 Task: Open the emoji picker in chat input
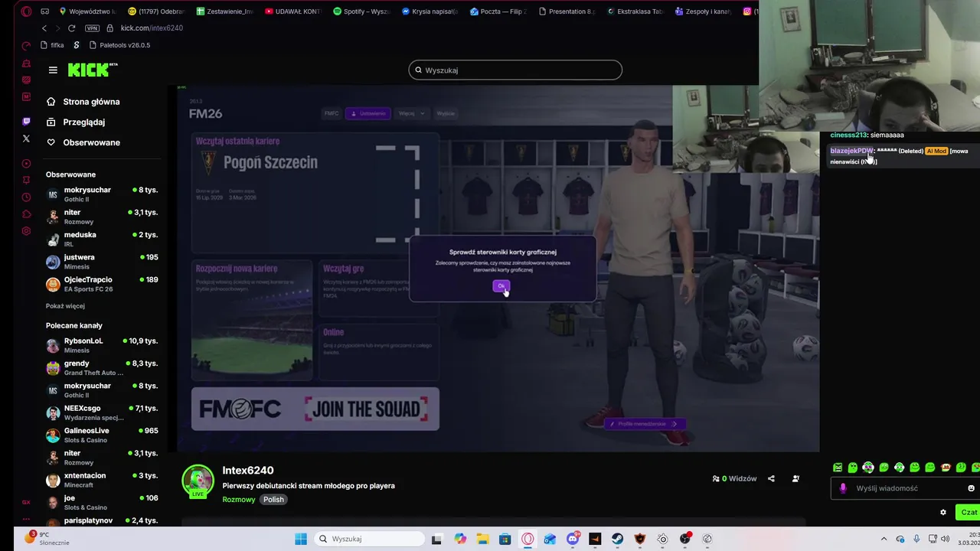(972, 488)
